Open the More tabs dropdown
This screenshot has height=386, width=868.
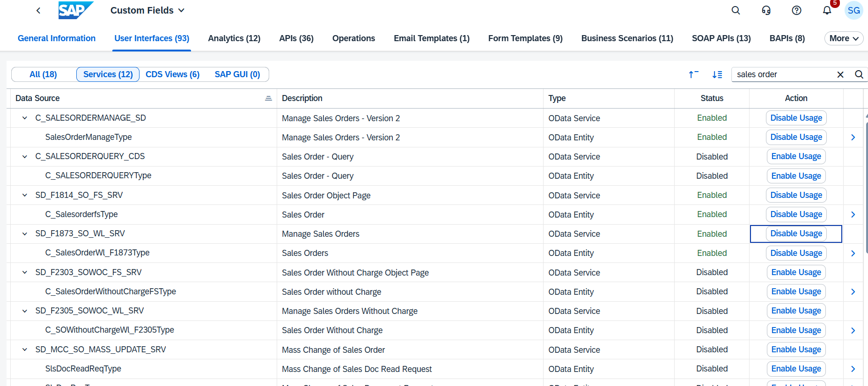[844, 38]
